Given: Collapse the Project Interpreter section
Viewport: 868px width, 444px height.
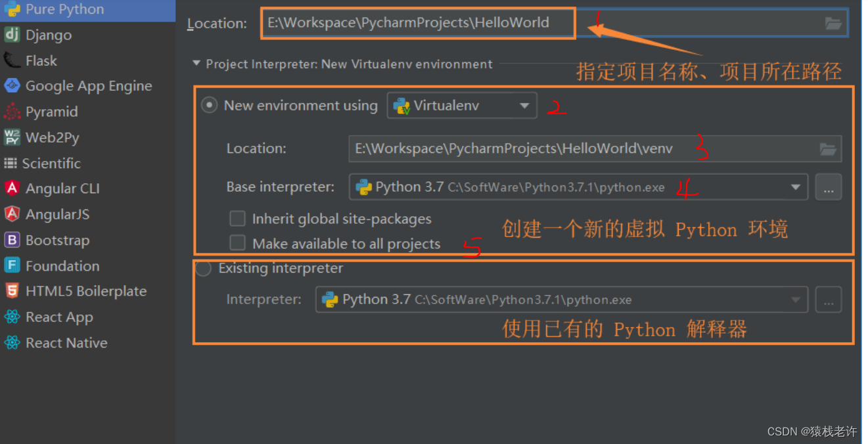Looking at the screenshot, I should pos(196,64).
